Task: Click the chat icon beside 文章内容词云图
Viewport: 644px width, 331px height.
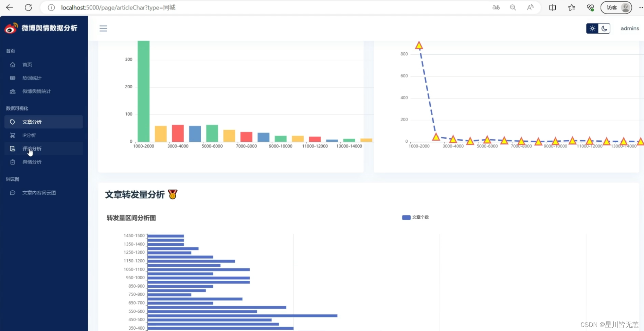Action: pyautogui.click(x=13, y=193)
